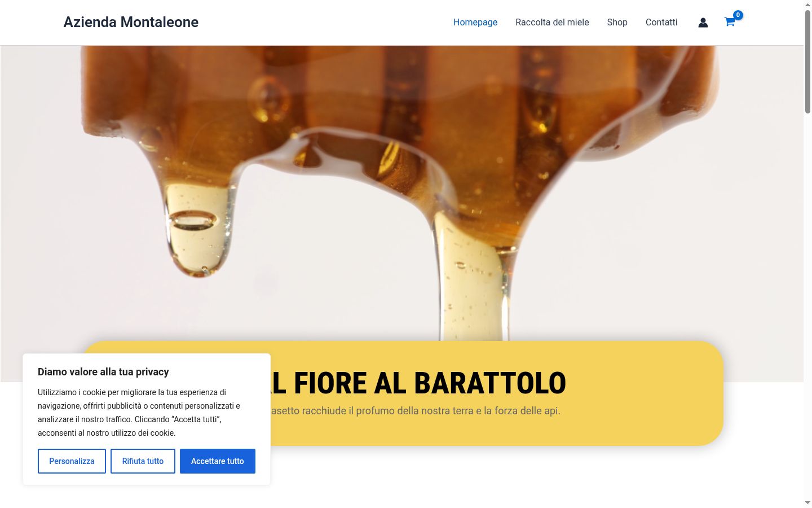Viewport: 812px width, 508px height.
Task: Reject cookies with Rifiuta tutto
Action: click(x=143, y=461)
